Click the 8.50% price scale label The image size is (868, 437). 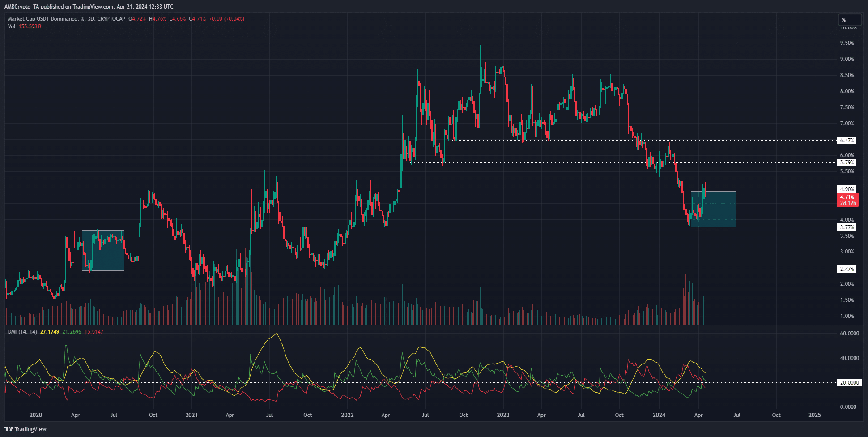[x=847, y=75]
